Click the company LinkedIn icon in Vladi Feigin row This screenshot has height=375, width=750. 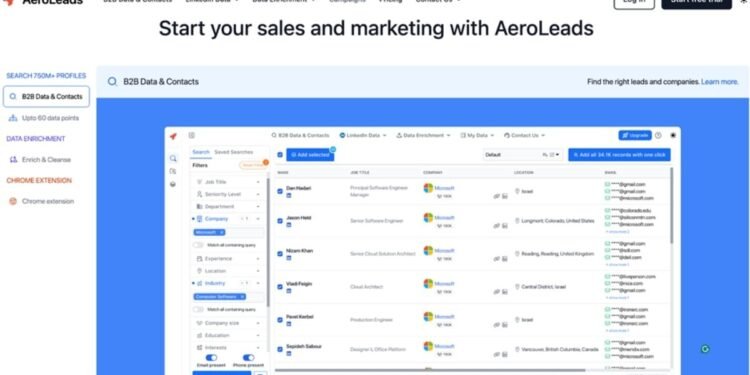pos(505,292)
